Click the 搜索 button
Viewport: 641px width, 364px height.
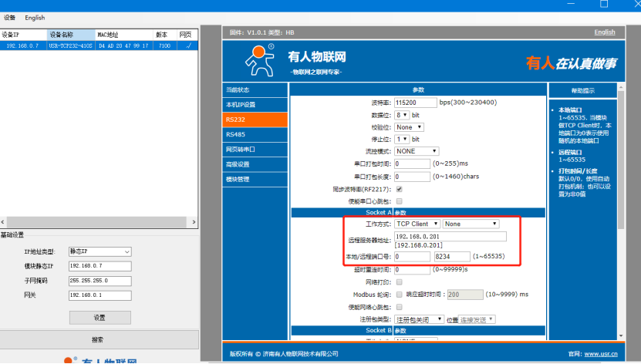98,339
